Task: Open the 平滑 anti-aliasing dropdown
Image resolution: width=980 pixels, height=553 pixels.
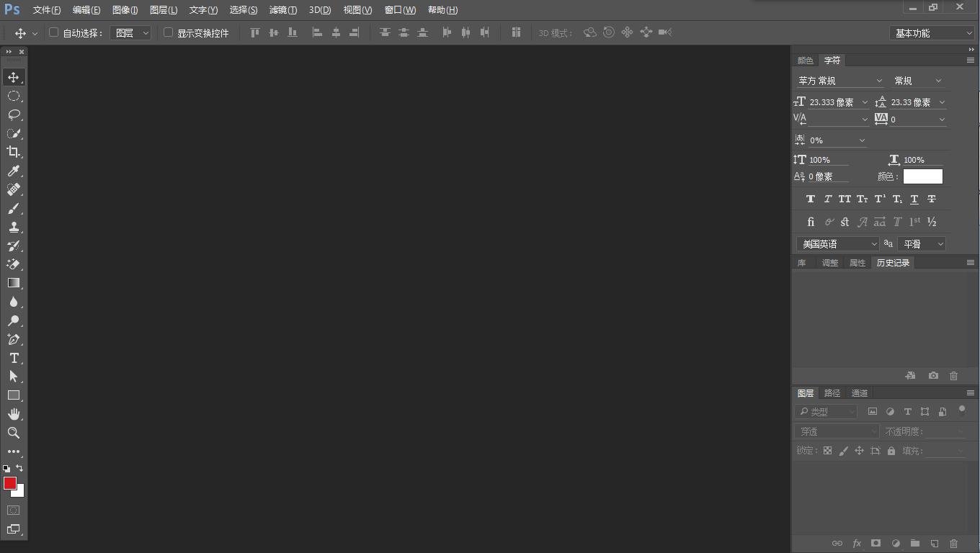Action: (x=922, y=244)
